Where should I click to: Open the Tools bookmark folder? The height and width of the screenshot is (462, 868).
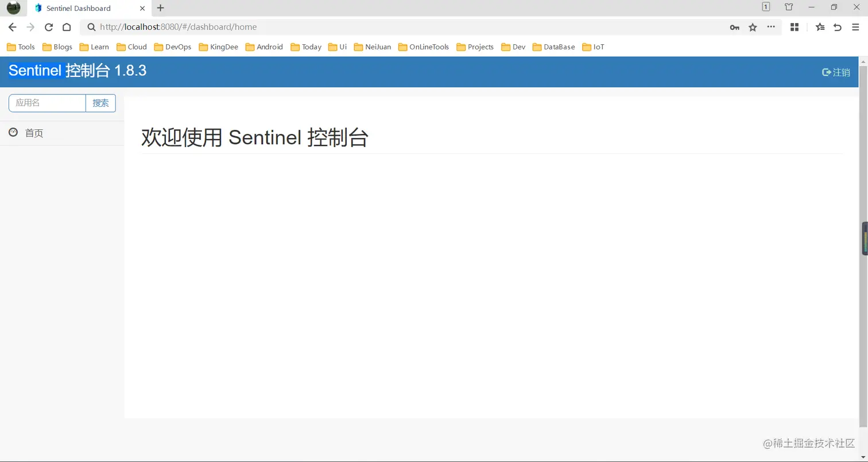tap(21, 47)
